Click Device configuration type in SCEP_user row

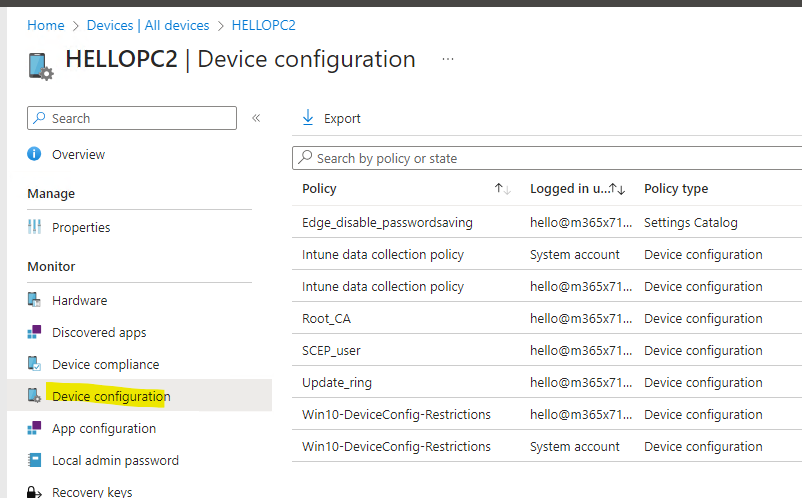[x=703, y=350]
